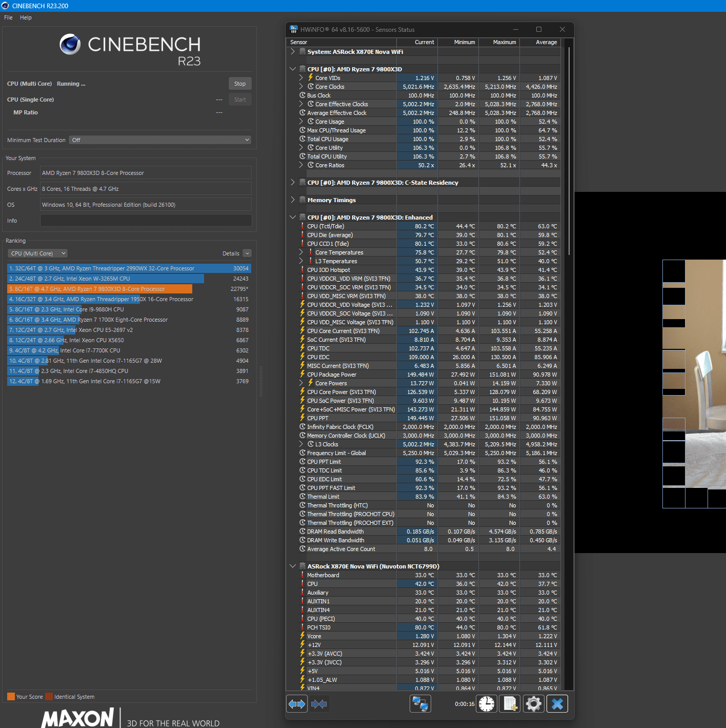Click the Current column header
726x728 pixels.
417,42
